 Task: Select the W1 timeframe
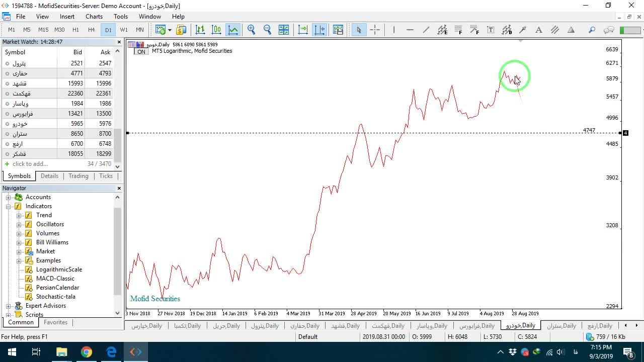tap(124, 30)
